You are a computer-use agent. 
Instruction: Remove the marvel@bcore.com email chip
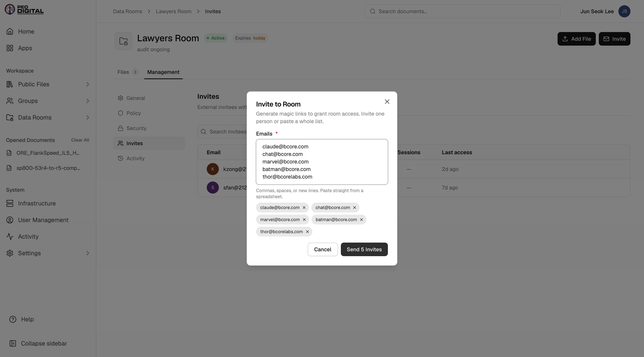[x=304, y=220]
